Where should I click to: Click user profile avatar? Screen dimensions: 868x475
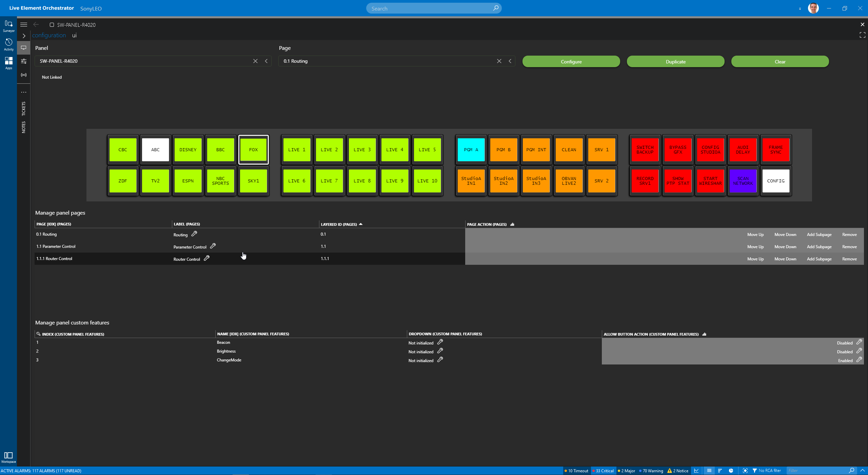click(x=813, y=8)
